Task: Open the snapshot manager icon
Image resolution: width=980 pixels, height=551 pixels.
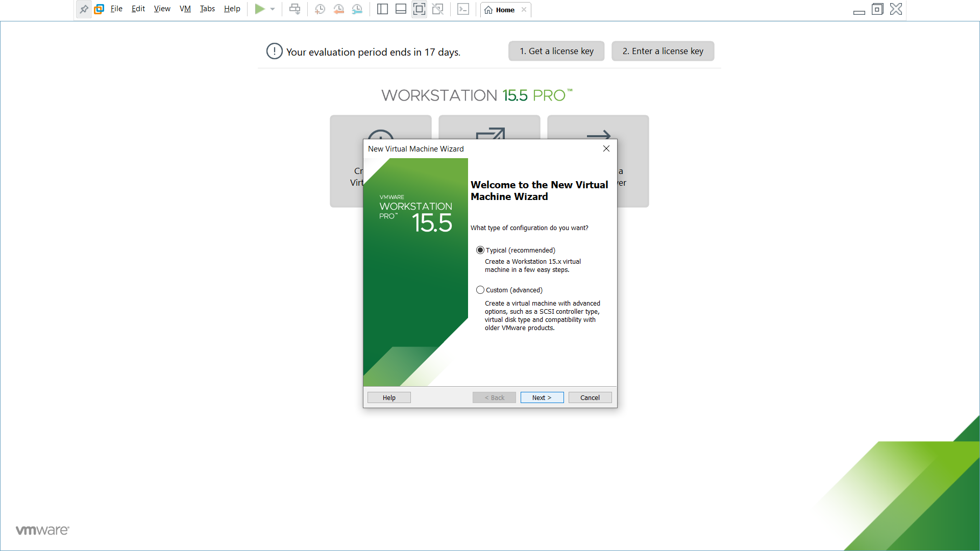Action: point(357,9)
